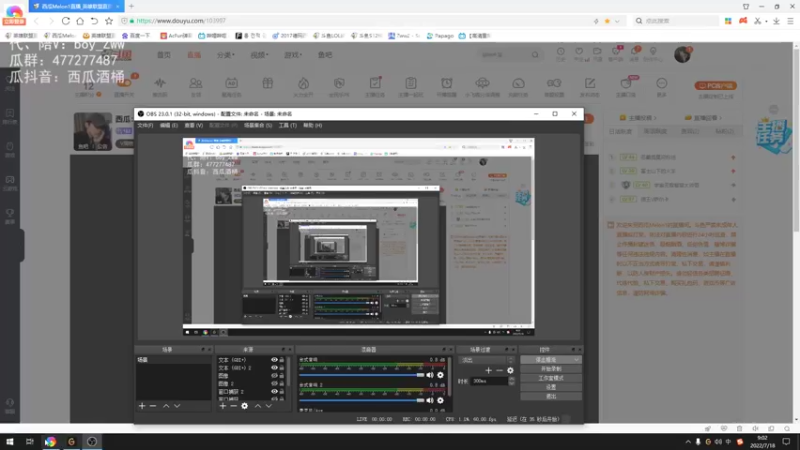Expand 视频 dropdown on Douyu nav

259,55
